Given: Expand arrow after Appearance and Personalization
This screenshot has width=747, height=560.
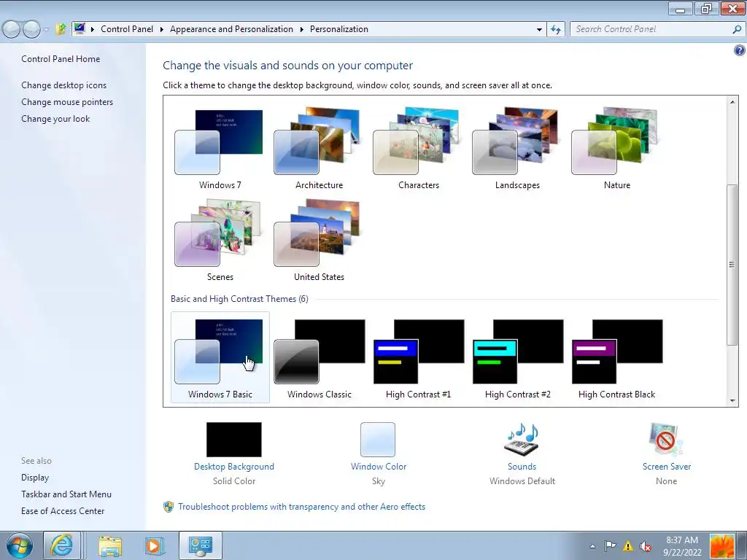Looking at the screenshot, I should [x=301, y=29].
